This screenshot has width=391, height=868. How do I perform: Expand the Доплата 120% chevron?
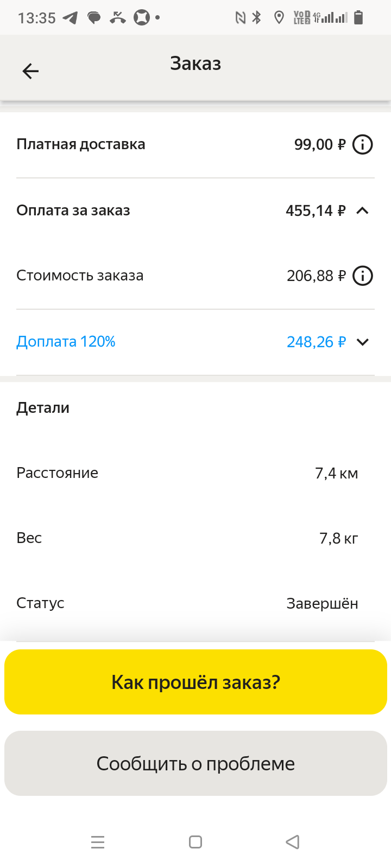[x=362, y=342]
